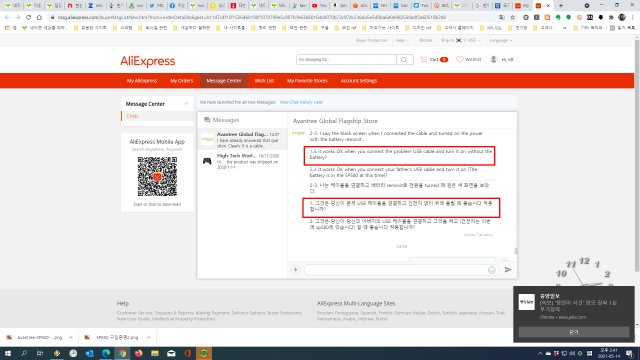Image resolution: width=640 pixels, height=360 pixels.
Task: Click the search magnifier icon
Action: 404,60
